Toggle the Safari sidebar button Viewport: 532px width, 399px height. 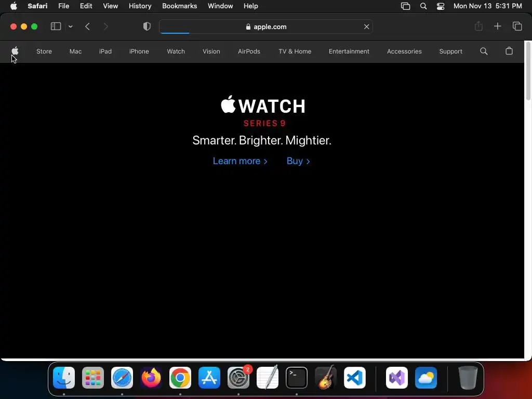click(x=56, y=26)
